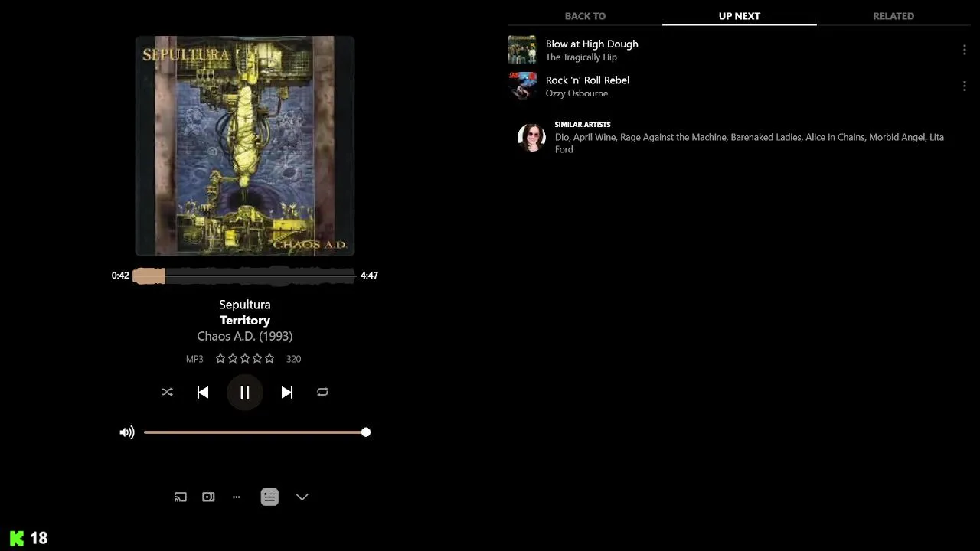Click the 320 bitrate label

pyautogui.click(x=293, y=359)
